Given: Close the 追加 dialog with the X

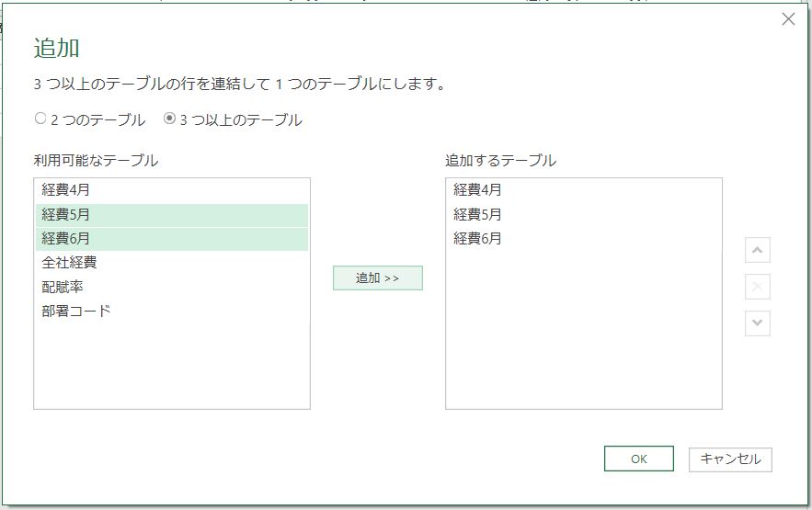Looking at the screenshot, I should pyautogui.click(x=788, y=19).
